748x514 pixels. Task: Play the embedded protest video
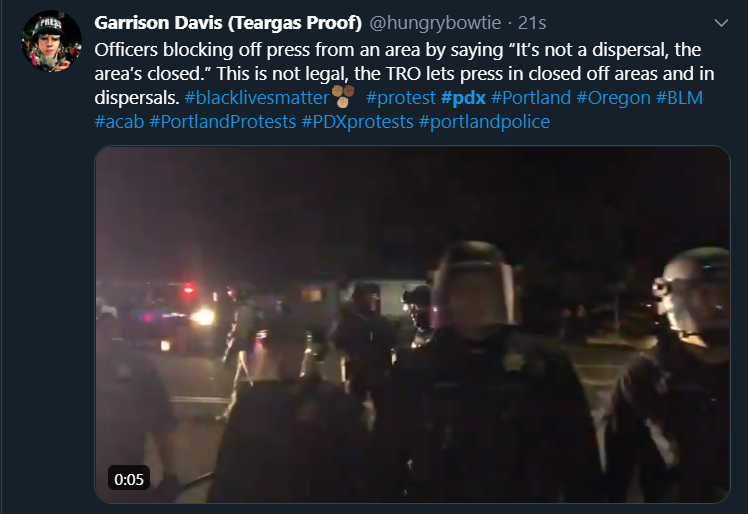(x=412, y=324)
